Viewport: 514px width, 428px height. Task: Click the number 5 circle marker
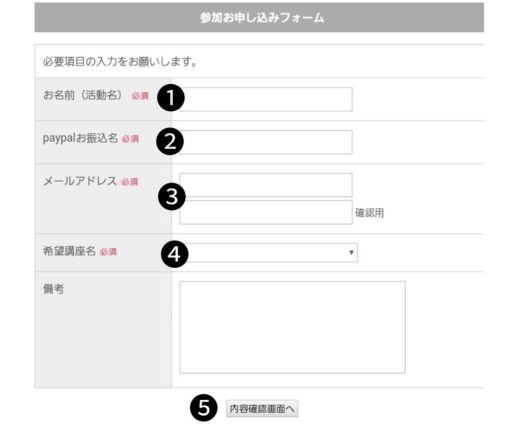tap(204, 407)
